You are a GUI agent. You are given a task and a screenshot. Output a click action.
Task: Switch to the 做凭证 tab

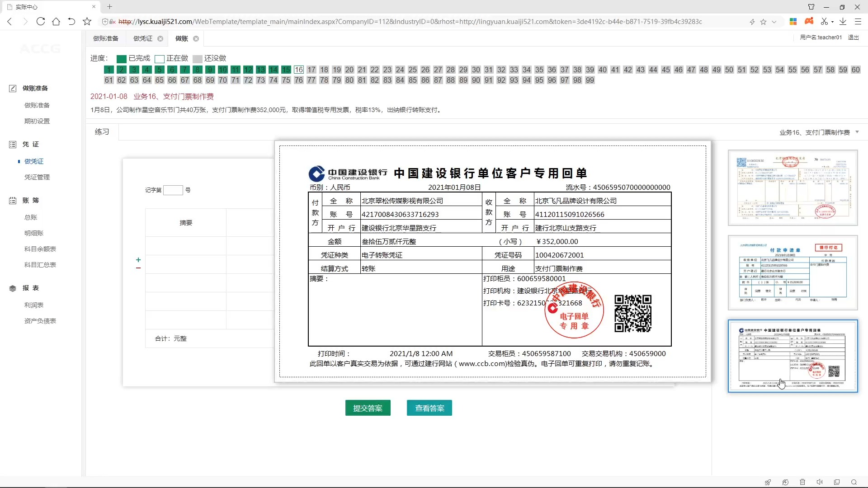click(x=143, y=38)
